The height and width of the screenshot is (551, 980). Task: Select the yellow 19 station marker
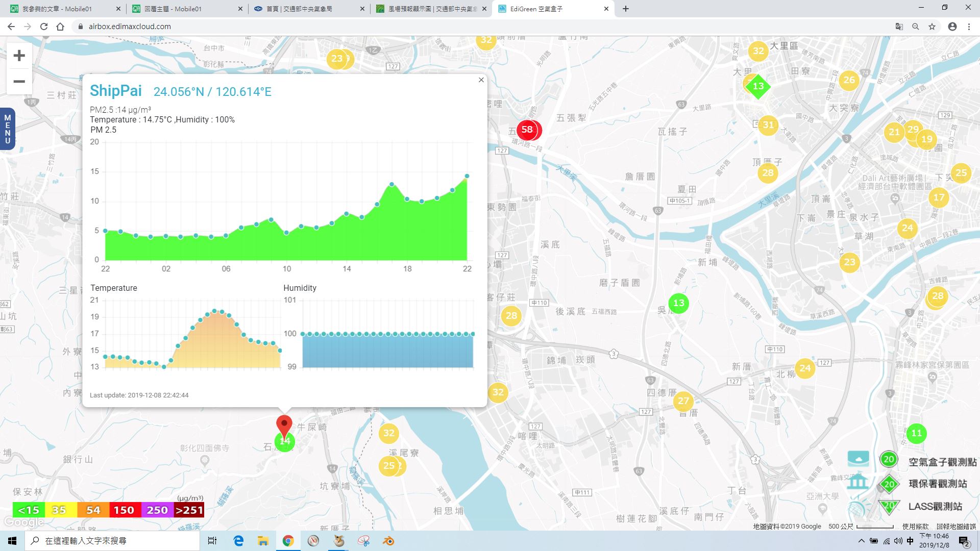(x=927, y=139)
